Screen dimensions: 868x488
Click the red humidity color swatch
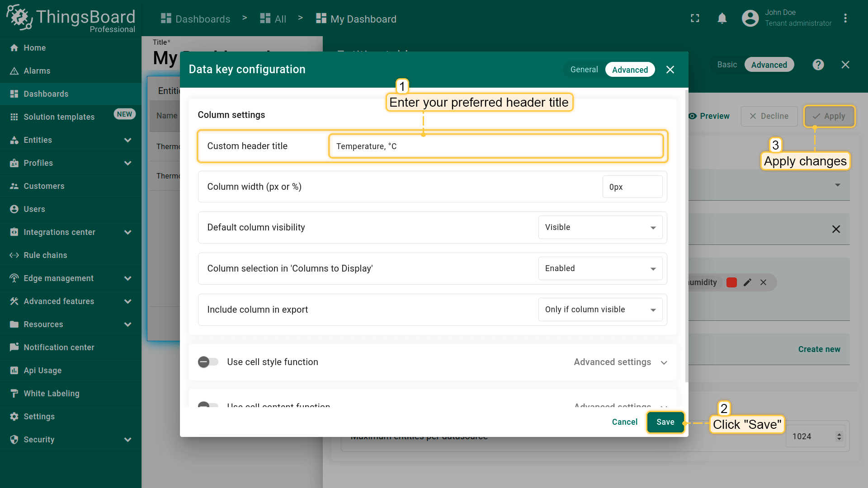pos(731,282)
